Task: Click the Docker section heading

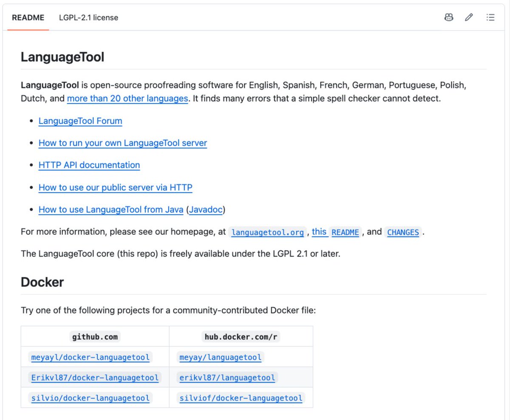Action: pyautogui.click(x=42, y=282)
